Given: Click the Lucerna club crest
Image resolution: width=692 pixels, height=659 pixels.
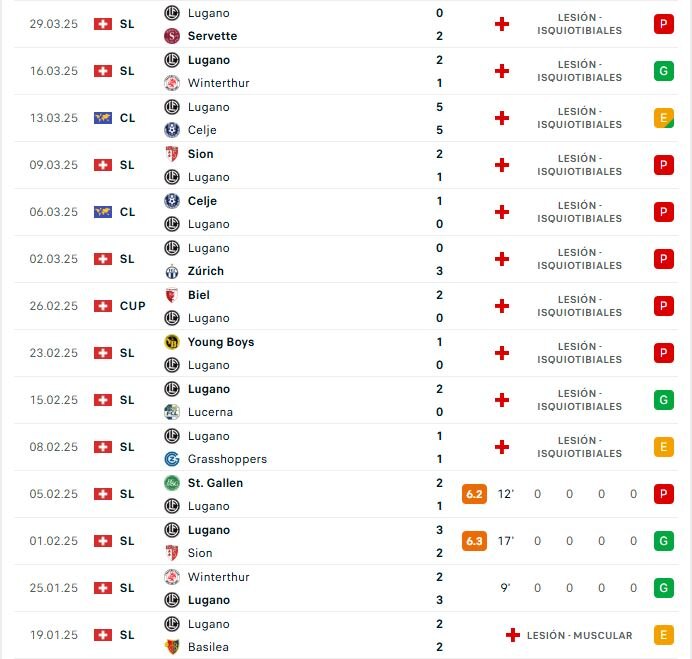Looking at the screenshot, I should pyautogui.click(x=172, y=412).
